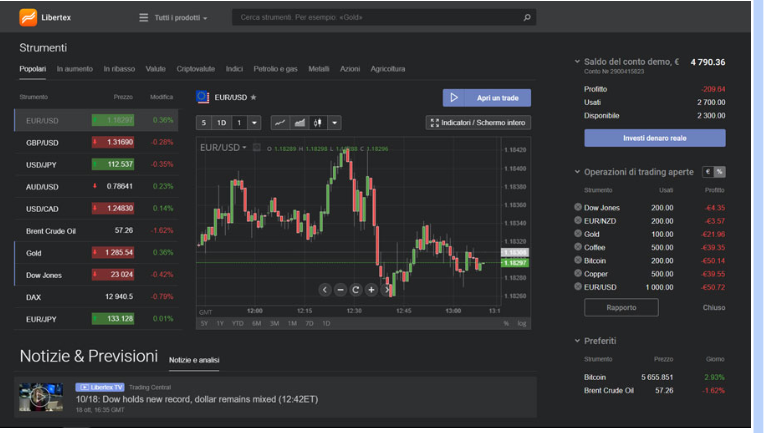765x433 pixels.
Task: Click Investi denaro reale button
Action: pyautogui.click(x=655, y=138)
